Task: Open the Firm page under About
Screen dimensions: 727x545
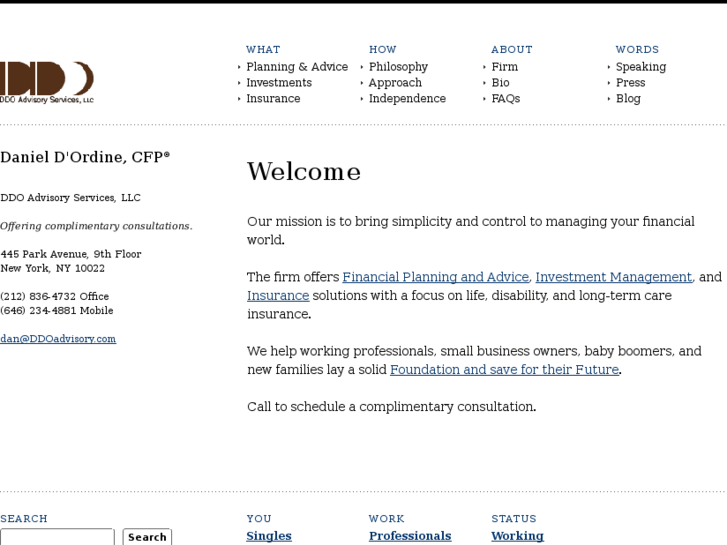Action: coord(504,67)
